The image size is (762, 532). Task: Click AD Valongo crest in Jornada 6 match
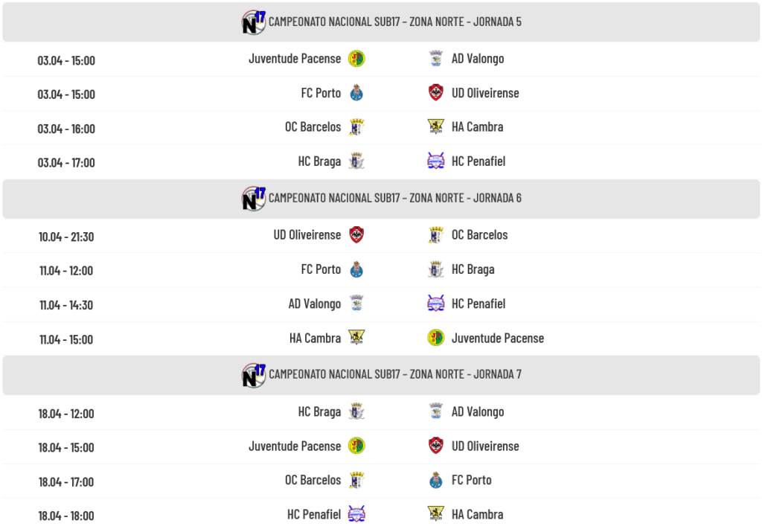coord(356,304)
